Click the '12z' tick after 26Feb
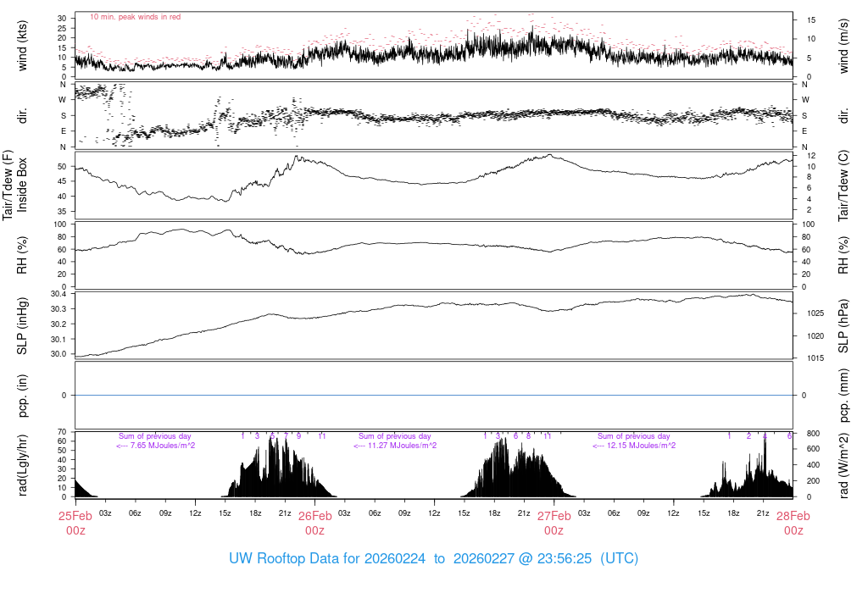 pos(435,513)
